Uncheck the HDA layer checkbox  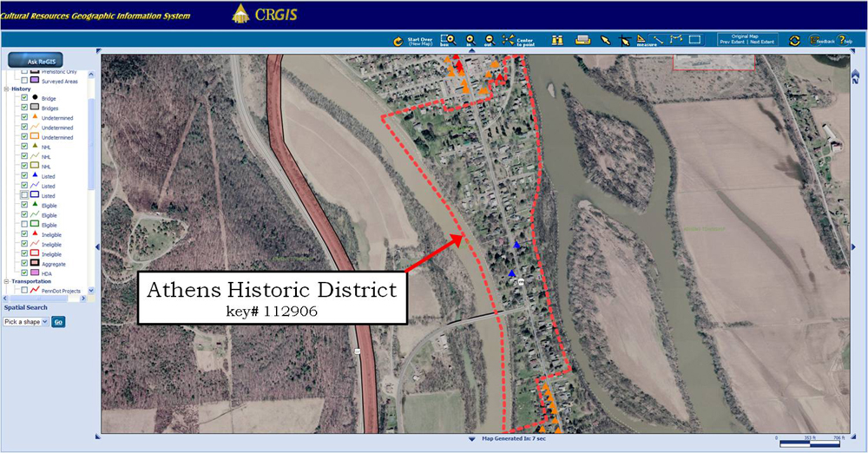(x=24, y=273)
